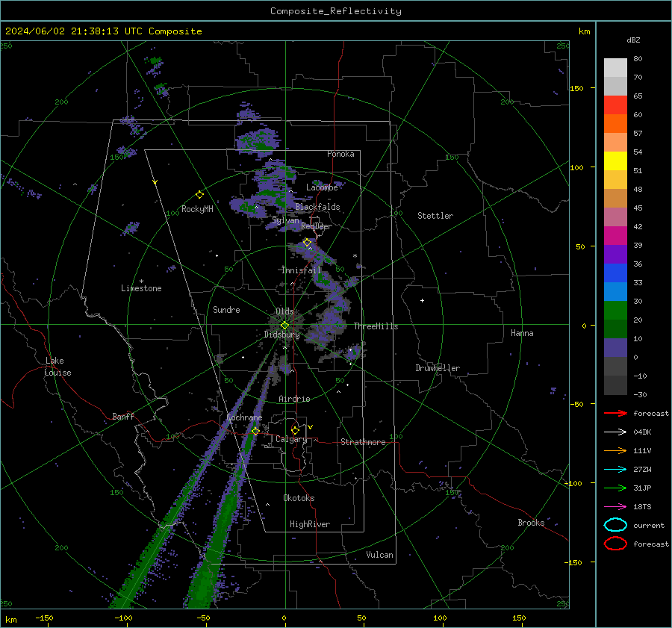Click the white plus marker west of Hanna
Viewport: 672px width, 628px height.
422,300
